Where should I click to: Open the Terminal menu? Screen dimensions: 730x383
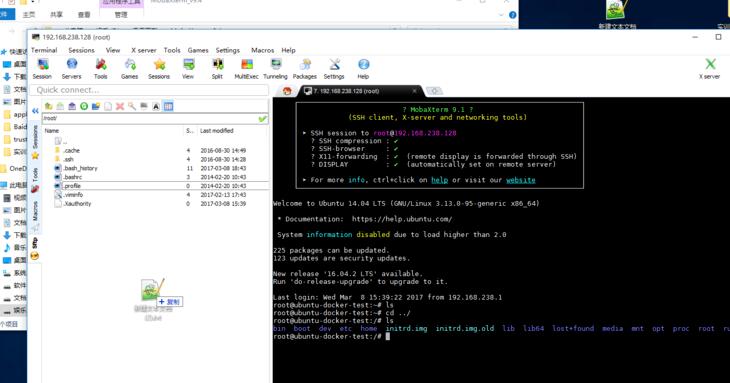(44, 50)
